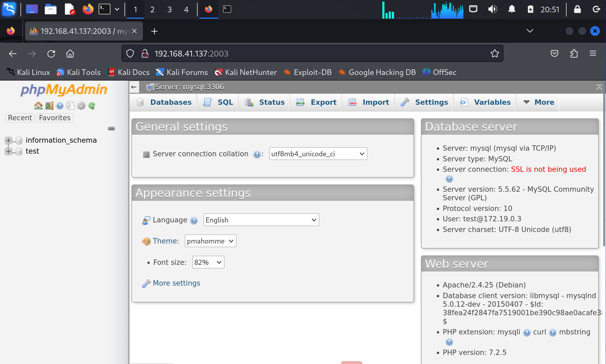The height and width of the screenshot is (364, 606).
Task: Click the collation help icon
Action: pyautogui.click(x=257, y=154)
